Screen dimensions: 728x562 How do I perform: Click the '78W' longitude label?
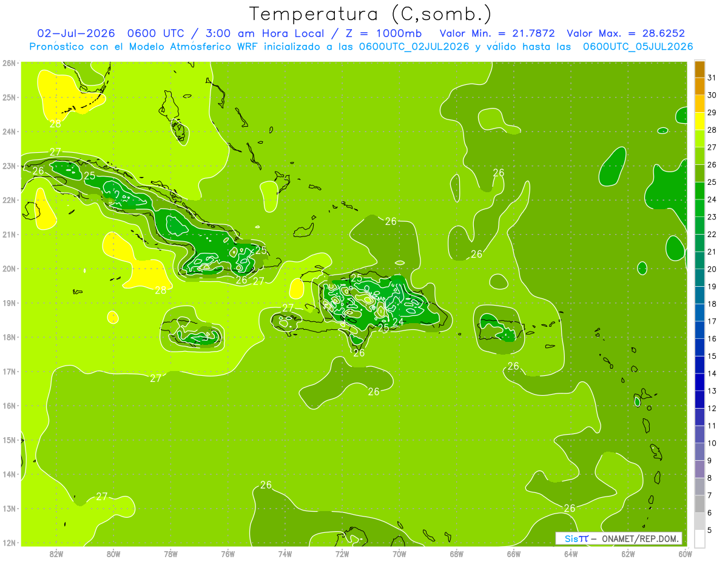[x=170, y=554]
